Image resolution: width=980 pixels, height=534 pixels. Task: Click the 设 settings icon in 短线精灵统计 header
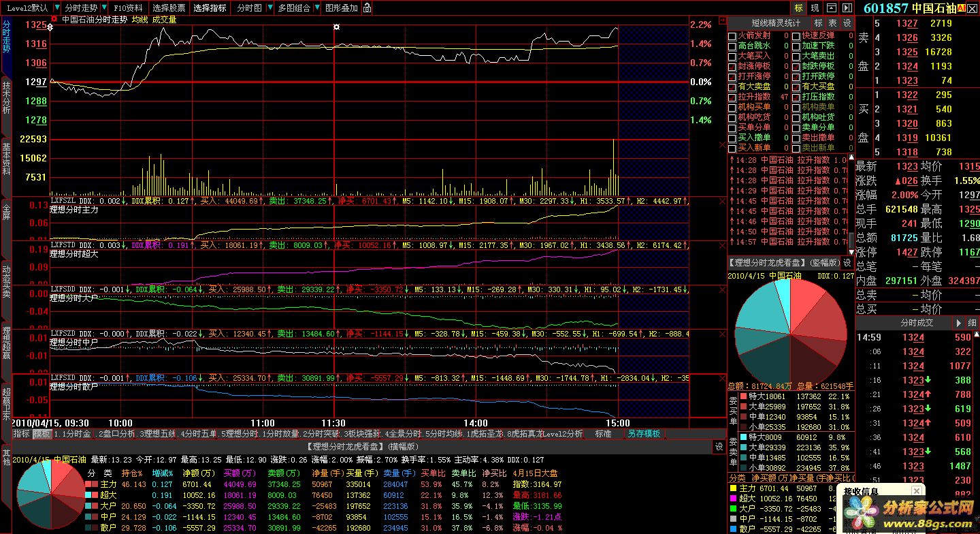847,22
